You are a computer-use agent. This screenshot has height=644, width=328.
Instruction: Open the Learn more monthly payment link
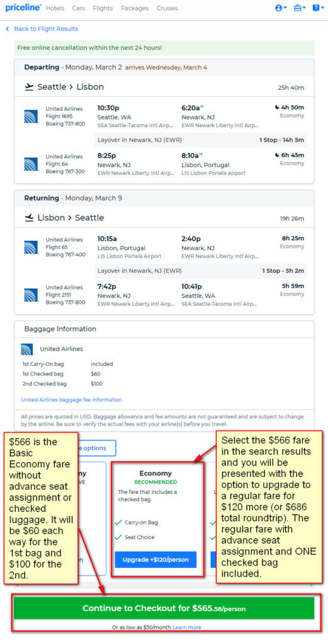(x=187, y=627)
